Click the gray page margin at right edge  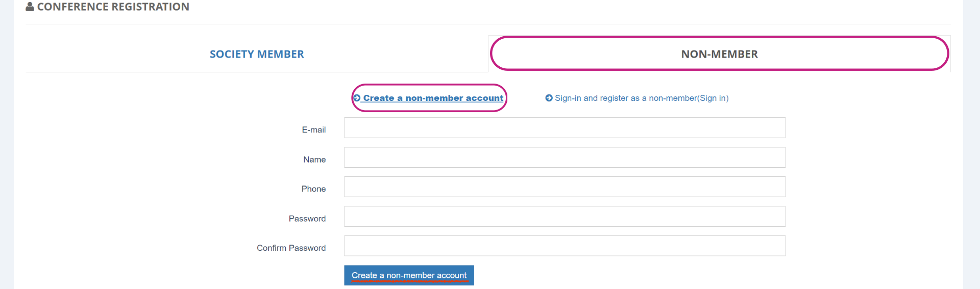coord(971,144)
